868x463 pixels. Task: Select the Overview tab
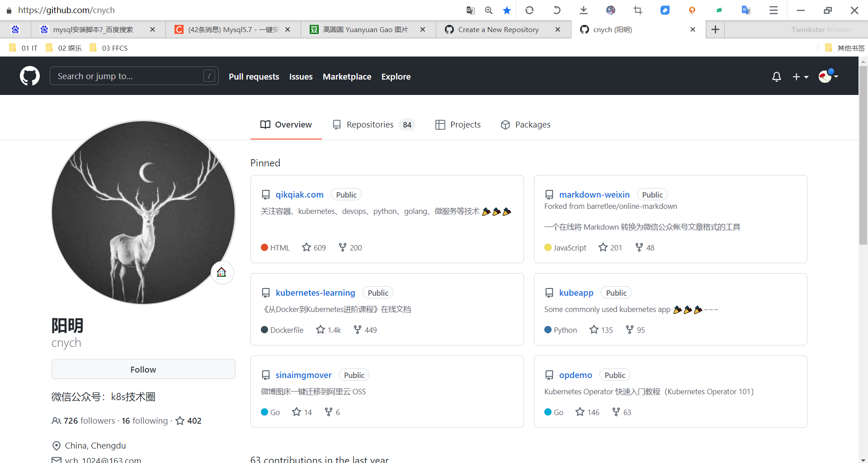coord(286,124)
